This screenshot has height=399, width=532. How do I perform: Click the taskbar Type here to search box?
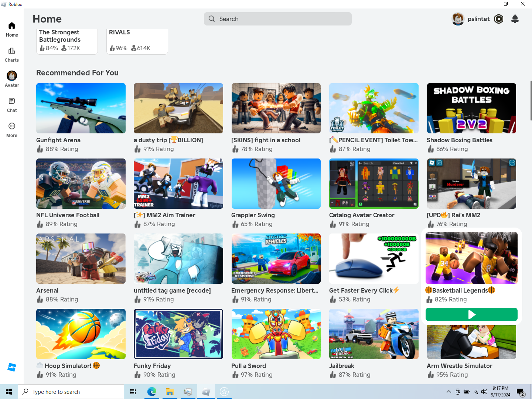(71, 392)
